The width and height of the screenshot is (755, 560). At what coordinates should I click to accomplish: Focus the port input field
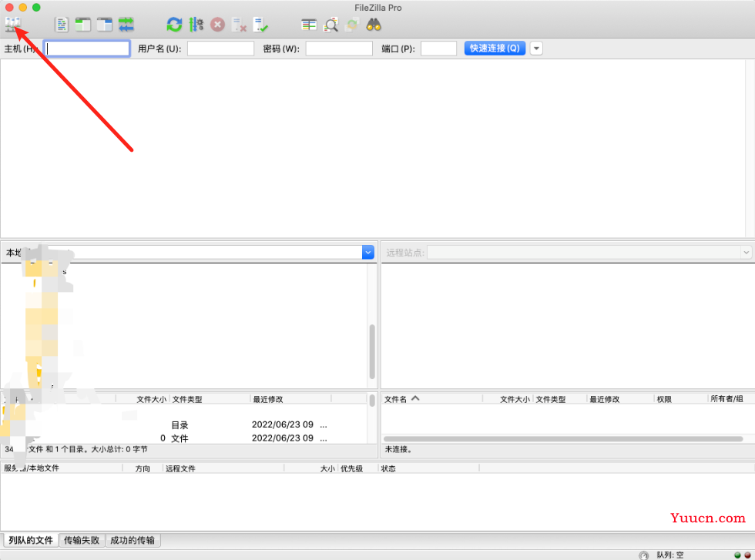(x=438, y=49)
